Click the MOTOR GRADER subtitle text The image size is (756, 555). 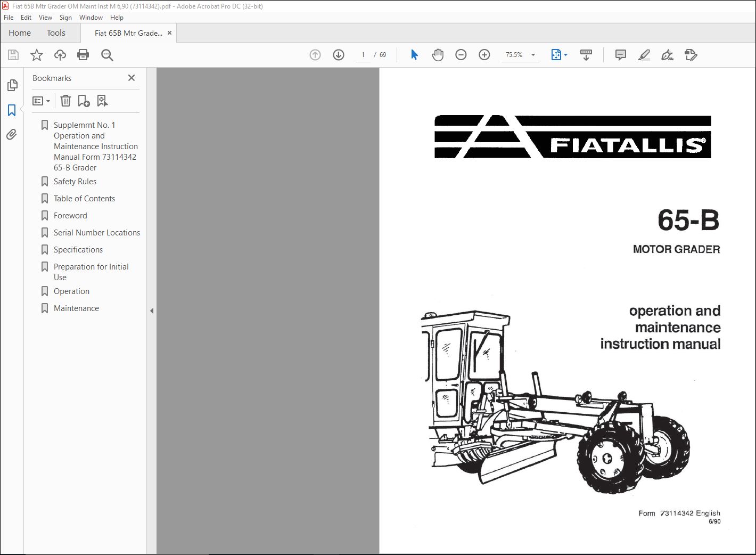point(676,249)
